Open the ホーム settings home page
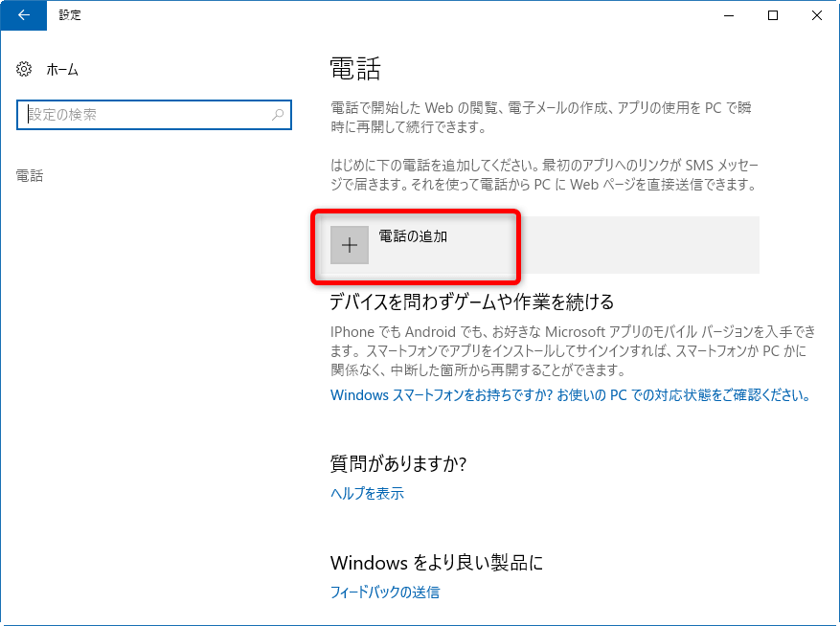840x626 pixels. (62, 70)
